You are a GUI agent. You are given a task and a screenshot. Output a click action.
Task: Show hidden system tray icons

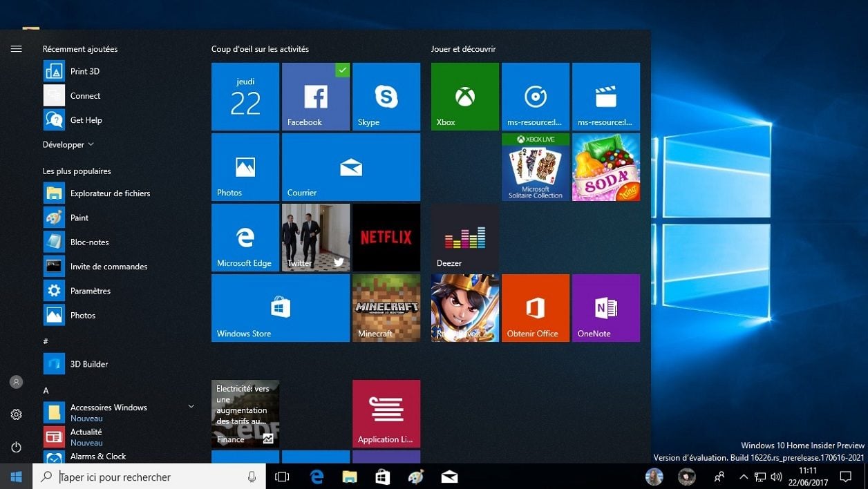tap(744, 477)
